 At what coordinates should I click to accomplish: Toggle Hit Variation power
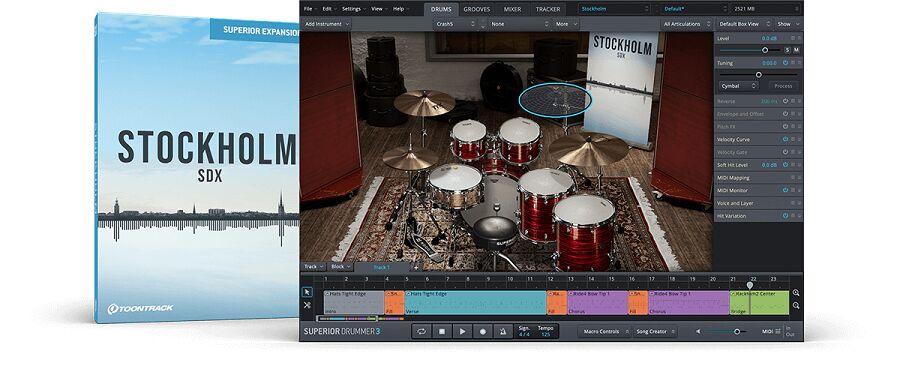[785, 216]
